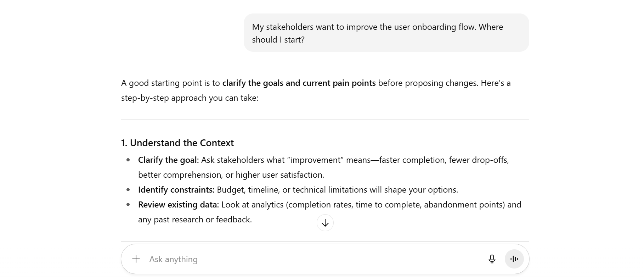Click the bullet dot beside "Review existing data"
644x277 pixels.
coord(128,205)
